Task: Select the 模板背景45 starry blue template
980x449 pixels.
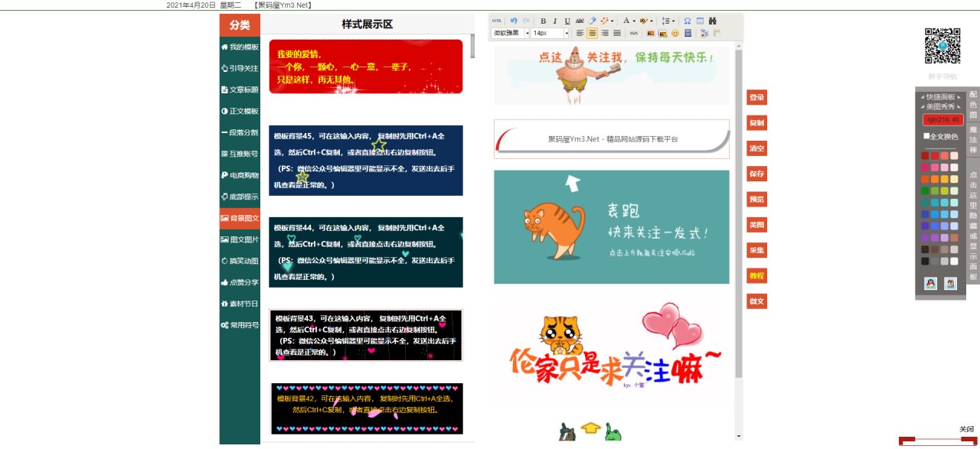Action: (366, 161)
